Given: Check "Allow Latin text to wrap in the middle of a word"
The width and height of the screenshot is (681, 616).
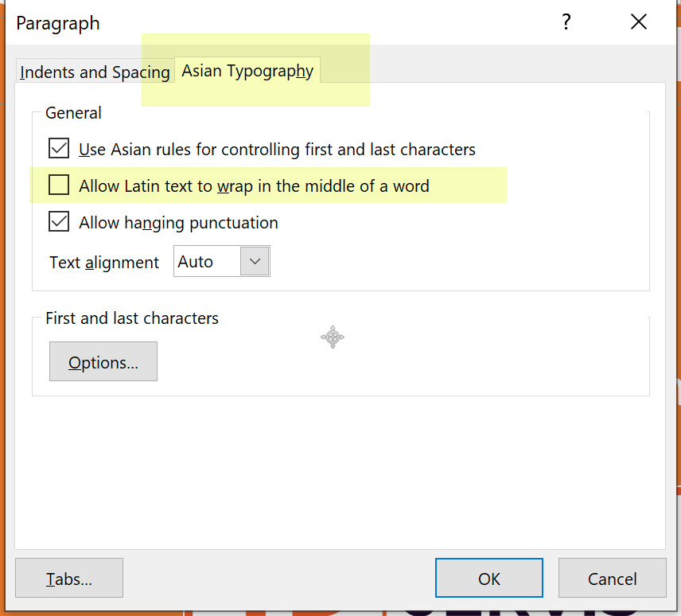Looking at the screenshot, I should pos(58,185).
